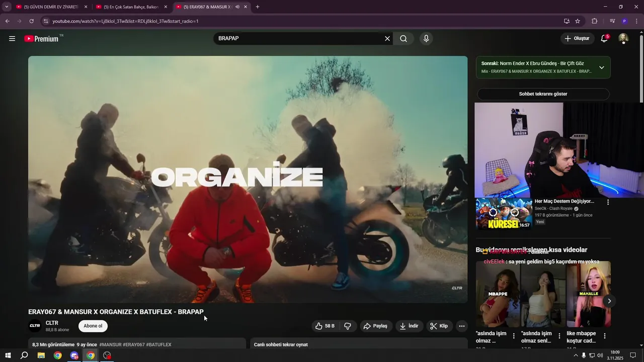
Task: Collapse the mix playlist panel chevron
Action: pos(601,67)
